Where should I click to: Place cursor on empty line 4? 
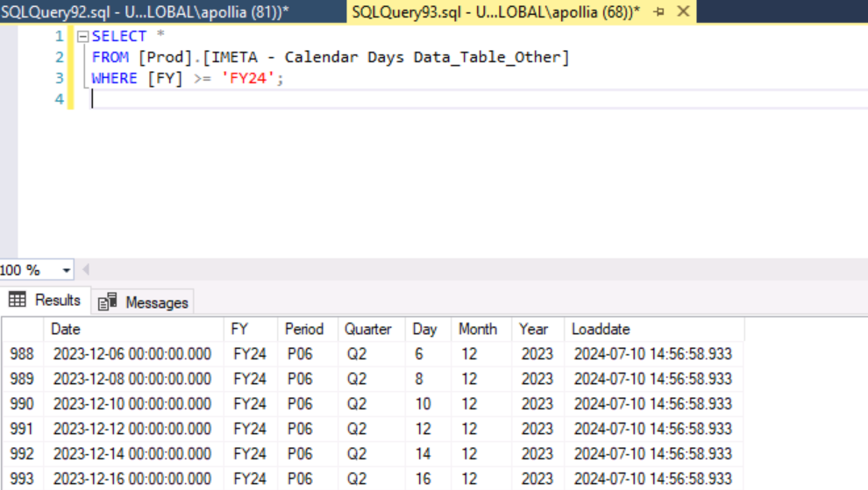pos(263,100)
